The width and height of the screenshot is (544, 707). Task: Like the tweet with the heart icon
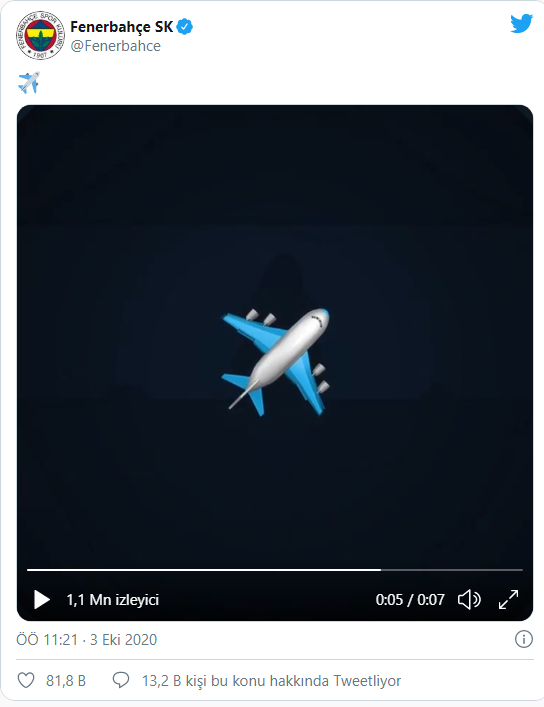point(26,680)
